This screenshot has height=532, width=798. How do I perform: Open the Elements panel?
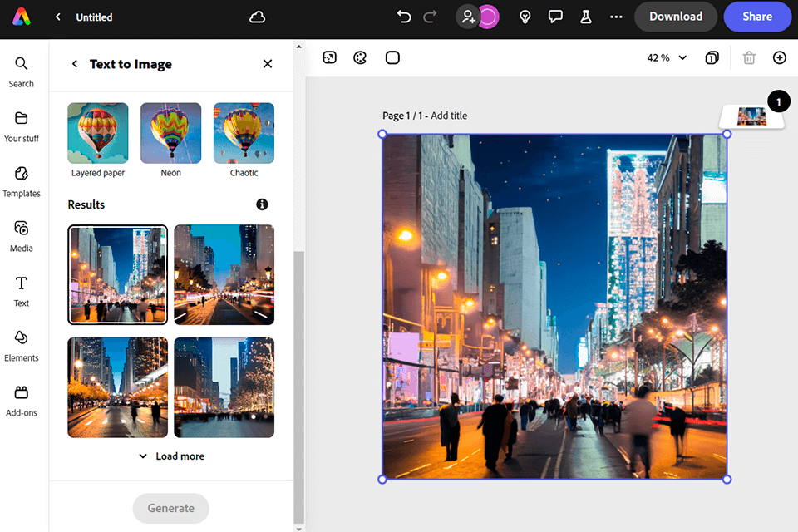(x=22, y=346)
